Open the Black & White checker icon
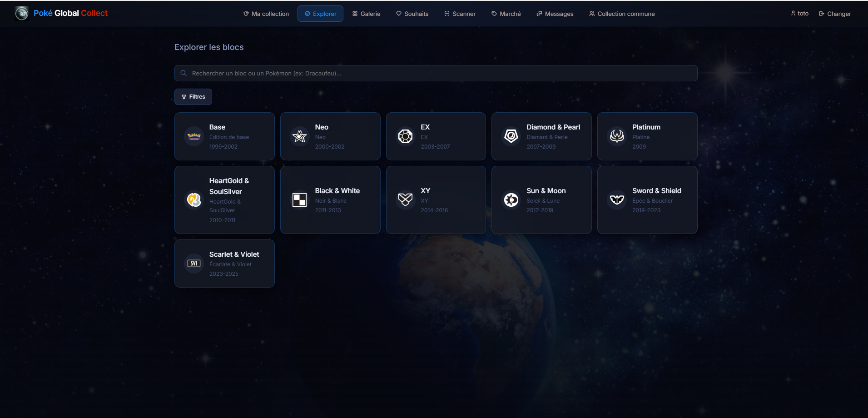This screenshot has width=868, height=418. pyautogui.click(x=300, y=200)
